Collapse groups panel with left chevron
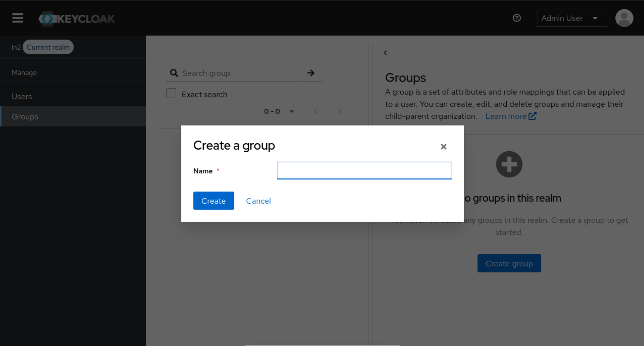Screen dimensions: 644x346 click(x=385, y=53)
